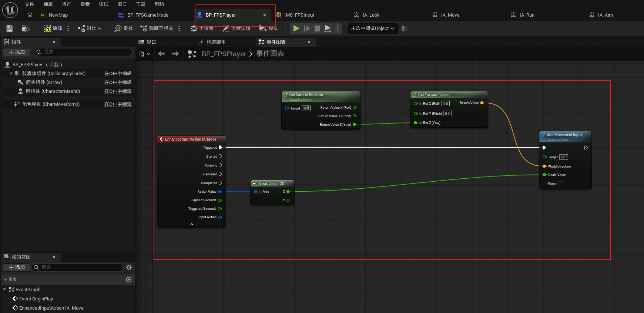Open the 编辑 menu
644x313 pixels.
tap(48, 4)
